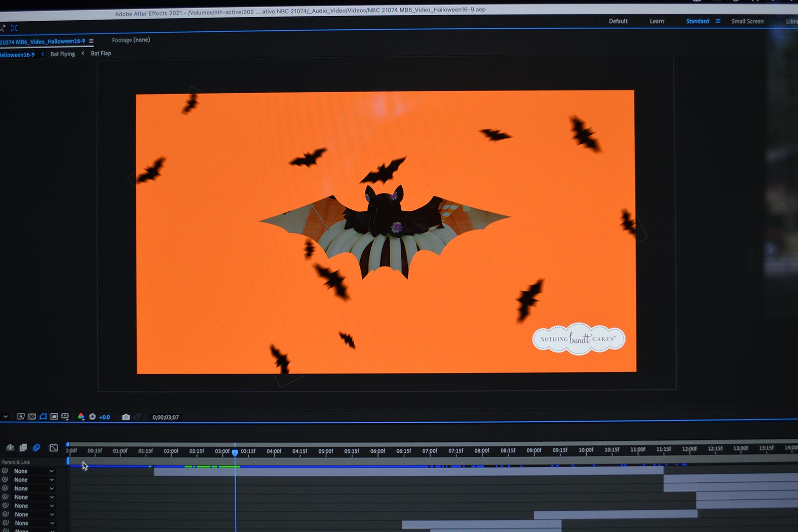Click the Reset Exposure icon
The image size is (798, 532).
click(x=92, y=416)
